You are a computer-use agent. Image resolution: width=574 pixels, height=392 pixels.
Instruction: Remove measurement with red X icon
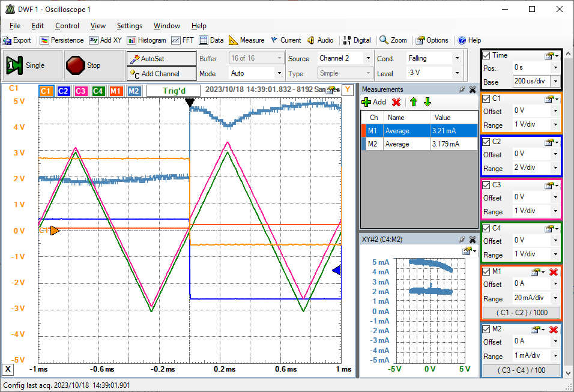tap(396, 102)
